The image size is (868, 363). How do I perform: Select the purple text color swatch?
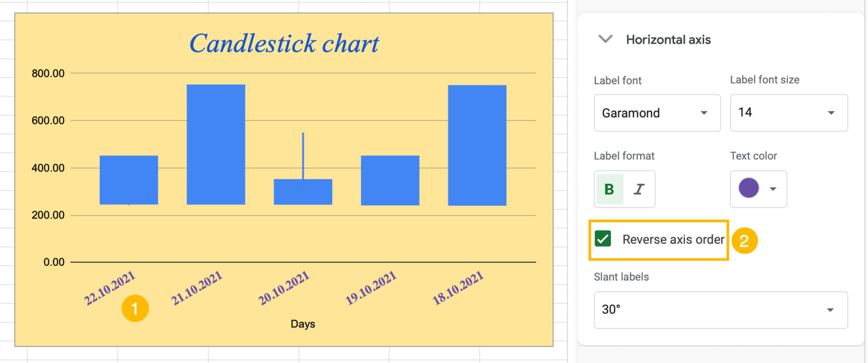coord(749,189)
